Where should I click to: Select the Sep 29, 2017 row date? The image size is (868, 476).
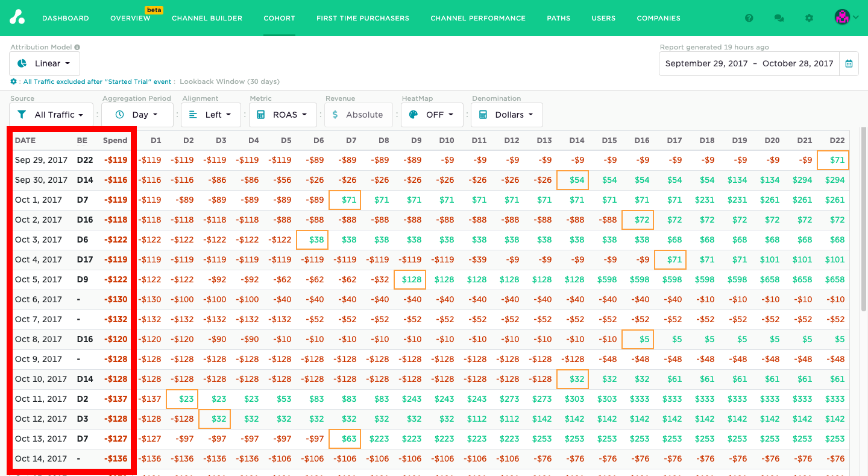click(41, 160)
